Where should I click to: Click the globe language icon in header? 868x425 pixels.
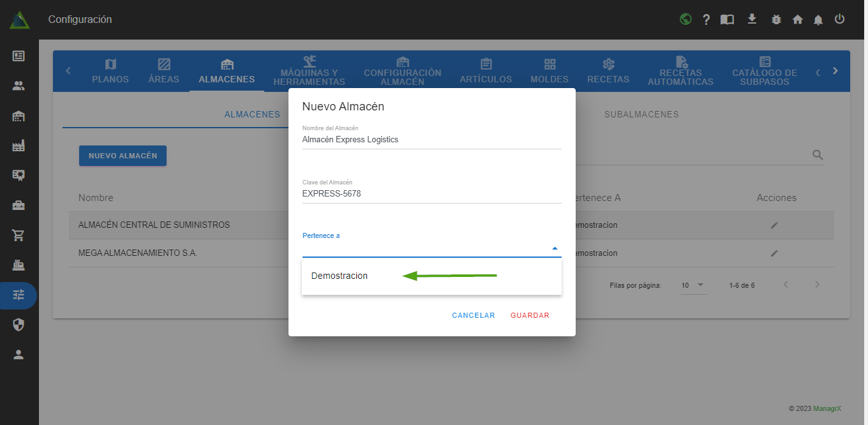pyautogui.click(x=685, y=19)
